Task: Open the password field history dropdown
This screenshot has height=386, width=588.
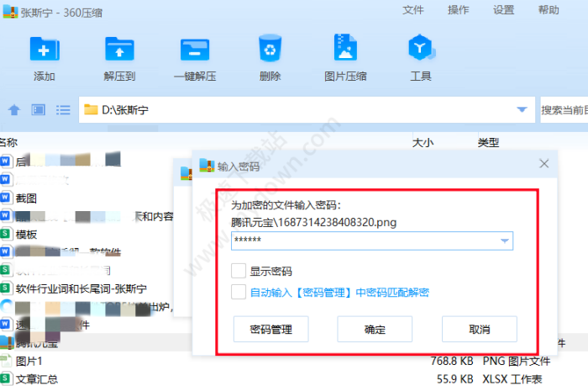Action: [x=505, y=241]
